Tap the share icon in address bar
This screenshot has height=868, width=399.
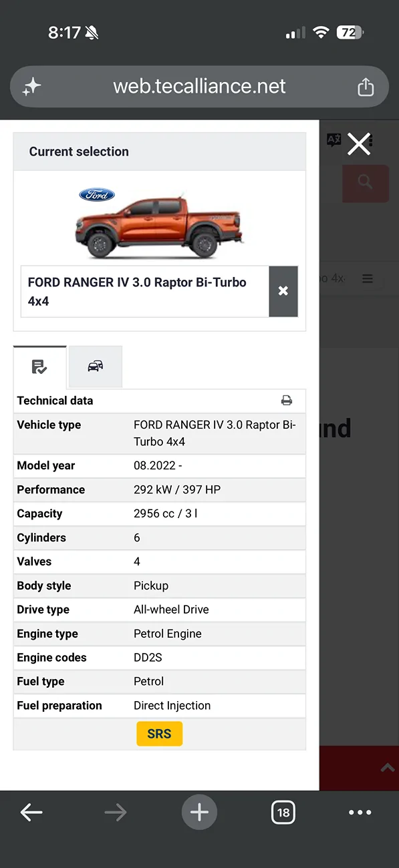[x=365, y=87]
